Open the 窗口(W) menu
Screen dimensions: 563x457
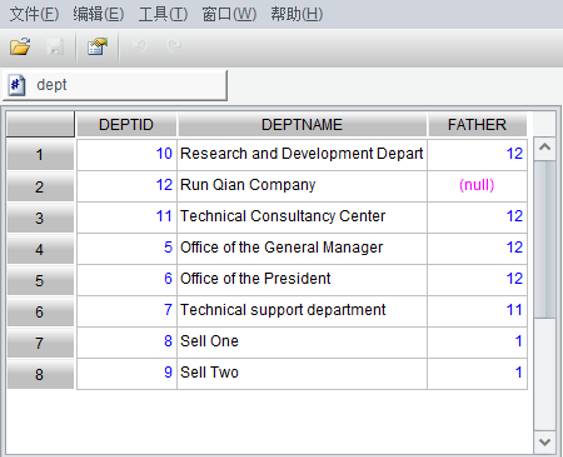229,14
